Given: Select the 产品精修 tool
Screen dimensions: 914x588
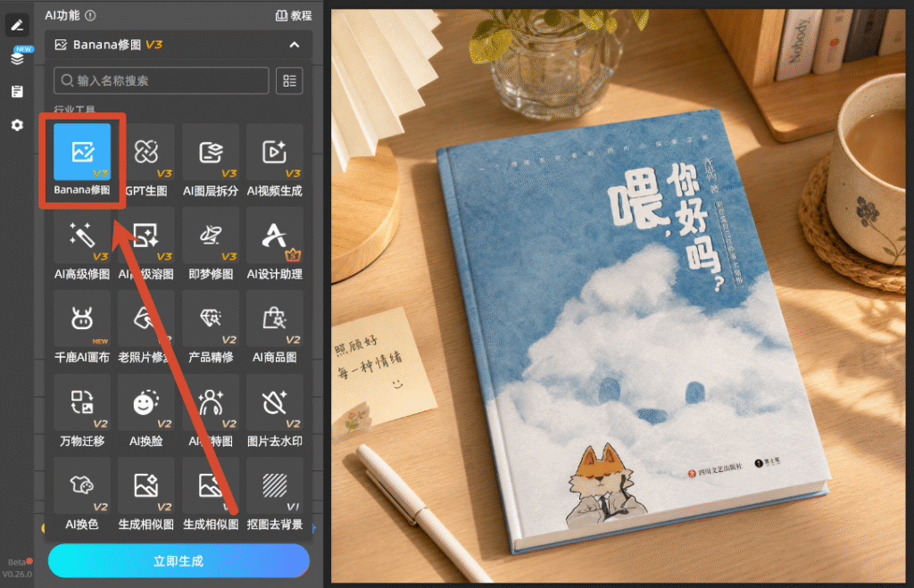Looking at the screenshot, I should point(211,327).
